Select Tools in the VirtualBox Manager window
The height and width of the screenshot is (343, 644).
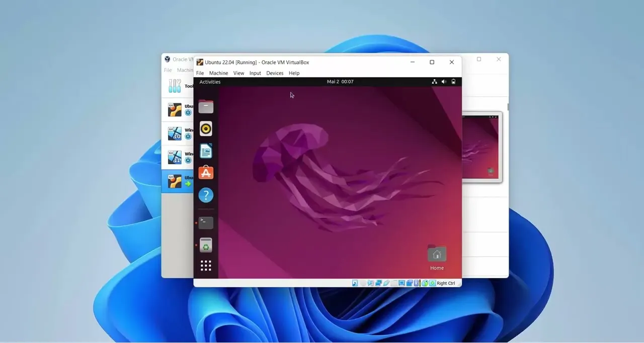(x=178, y=86)
